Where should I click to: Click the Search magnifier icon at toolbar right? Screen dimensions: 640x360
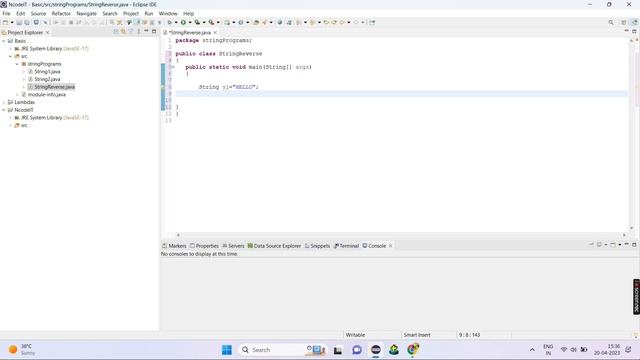click(x=611, y=22)
